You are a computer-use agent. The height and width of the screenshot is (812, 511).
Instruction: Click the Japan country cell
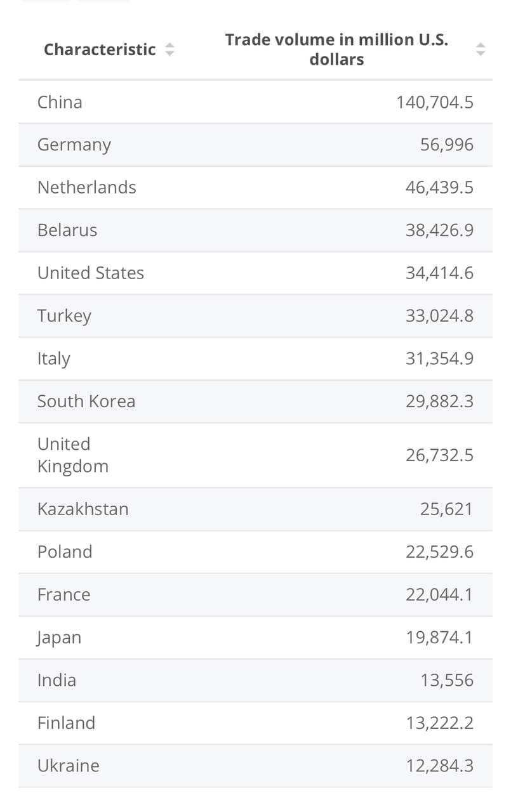point(59,637)
